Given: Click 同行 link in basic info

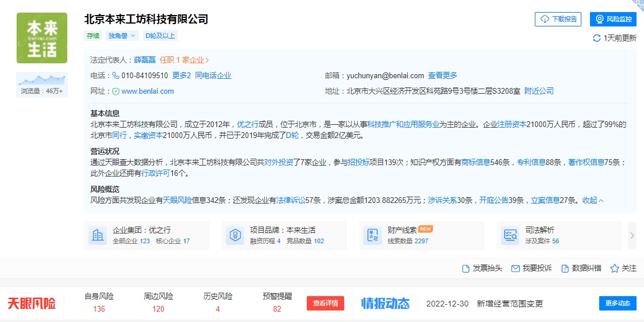Looking at the screenshot, I should click(x=119, y=135).
